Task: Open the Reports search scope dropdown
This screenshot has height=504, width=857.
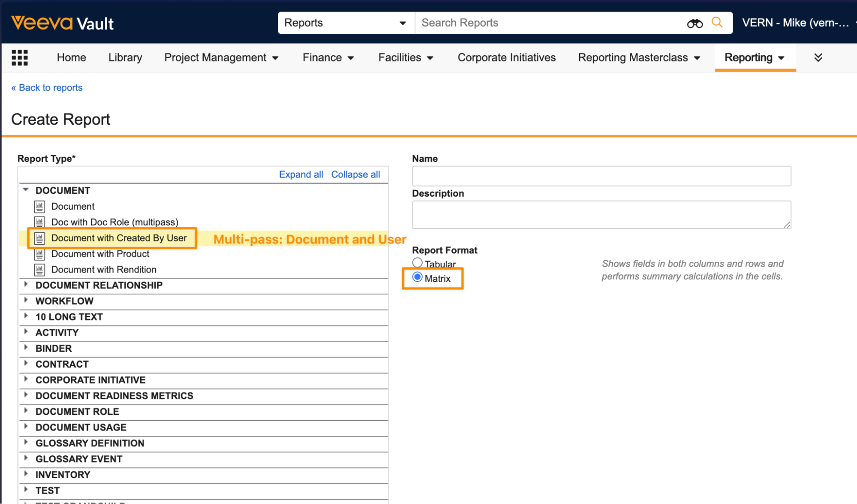Action: (x=346, y=23)
